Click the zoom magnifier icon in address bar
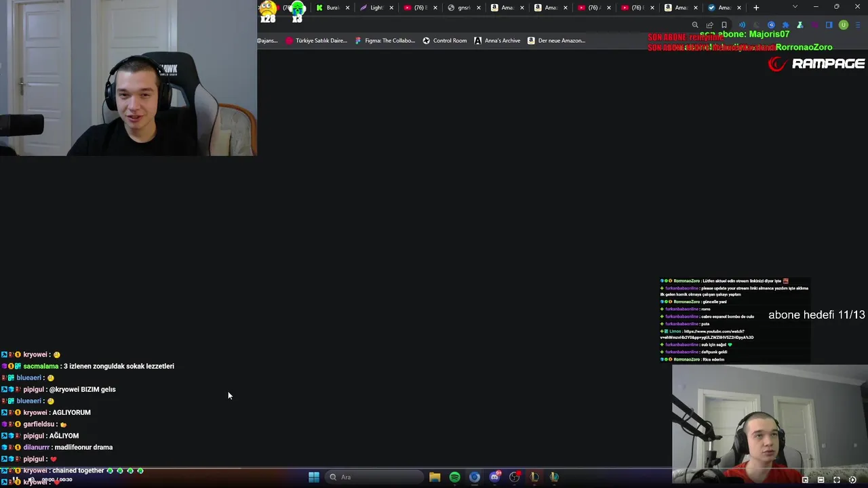 tap(695, 25)
